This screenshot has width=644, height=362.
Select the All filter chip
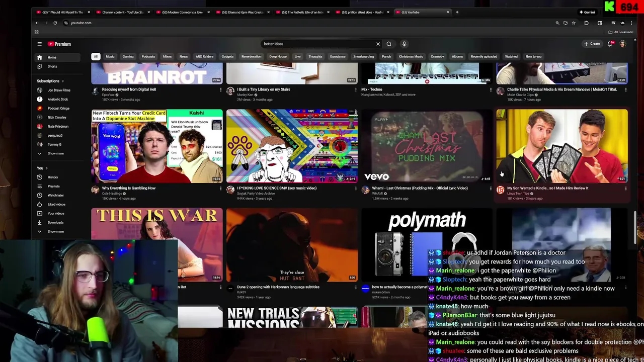click(x=96, y=56)
